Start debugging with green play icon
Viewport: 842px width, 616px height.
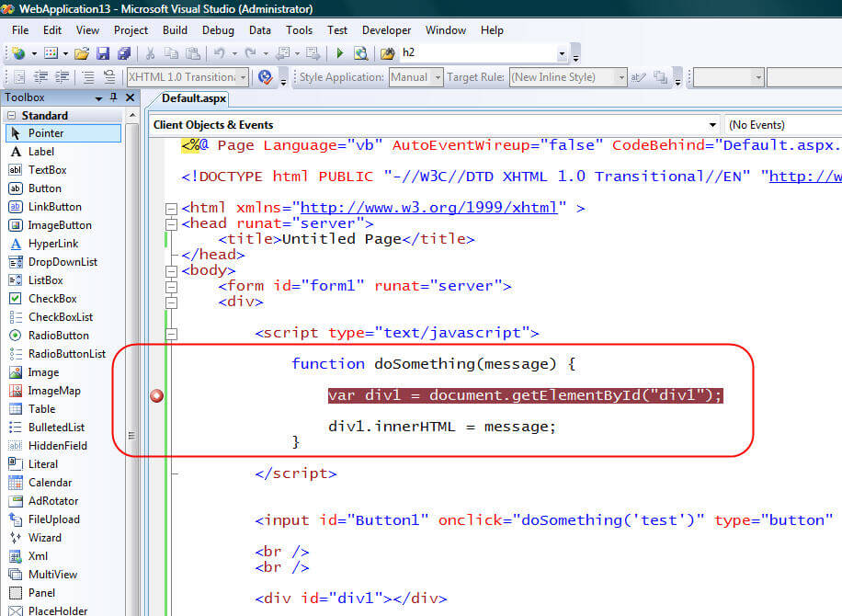[339, 53]
